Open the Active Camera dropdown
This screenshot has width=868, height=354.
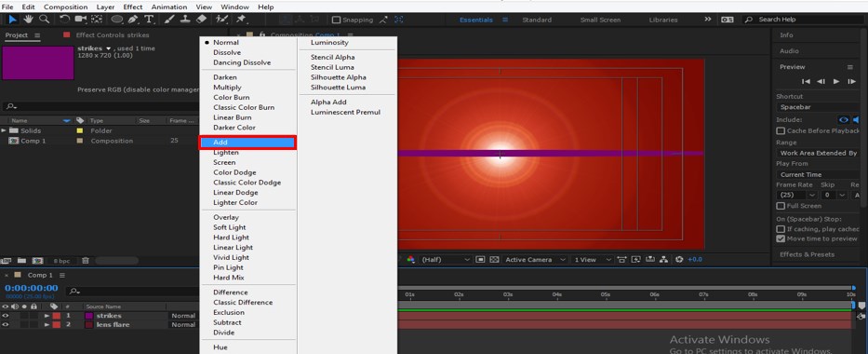point(535,259)
